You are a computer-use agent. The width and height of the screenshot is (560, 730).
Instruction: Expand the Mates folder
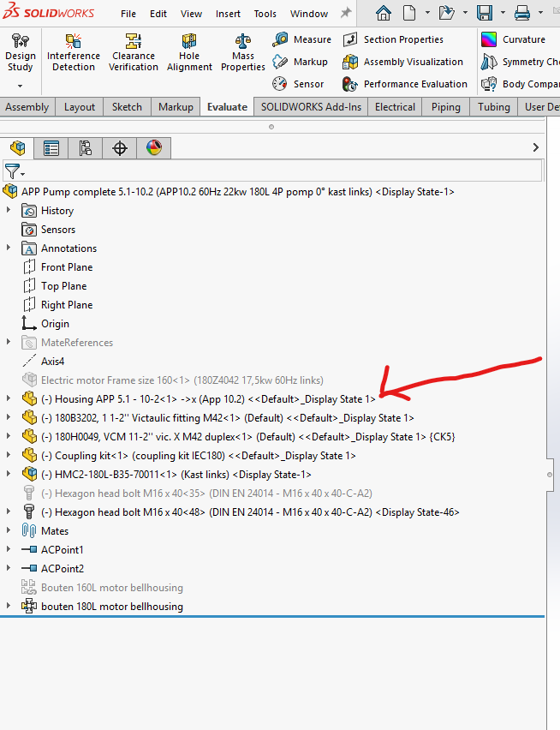[x=9, y=531]
